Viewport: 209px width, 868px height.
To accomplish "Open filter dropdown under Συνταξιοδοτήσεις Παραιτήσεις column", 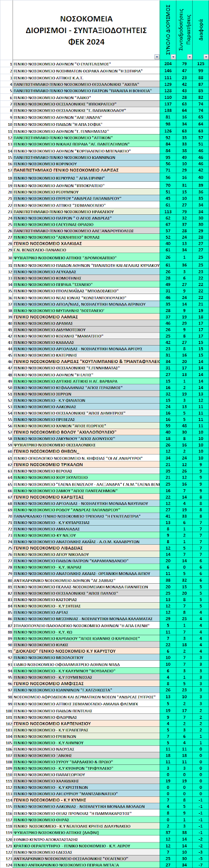I will click(191, 57).
